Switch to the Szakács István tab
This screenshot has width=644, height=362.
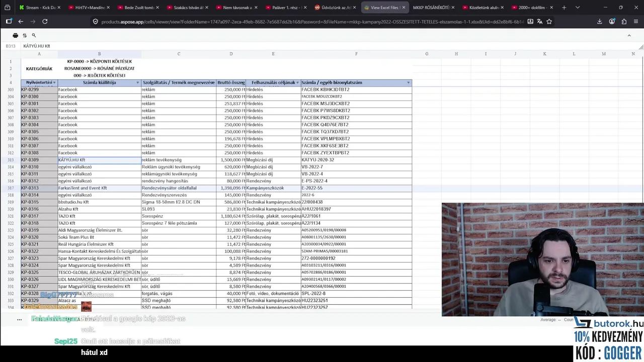pyautogui.click(x=188, y=8)
